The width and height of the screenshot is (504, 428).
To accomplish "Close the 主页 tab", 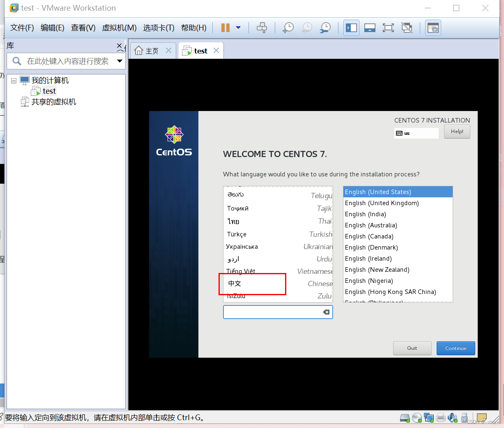I will point(168,50).
